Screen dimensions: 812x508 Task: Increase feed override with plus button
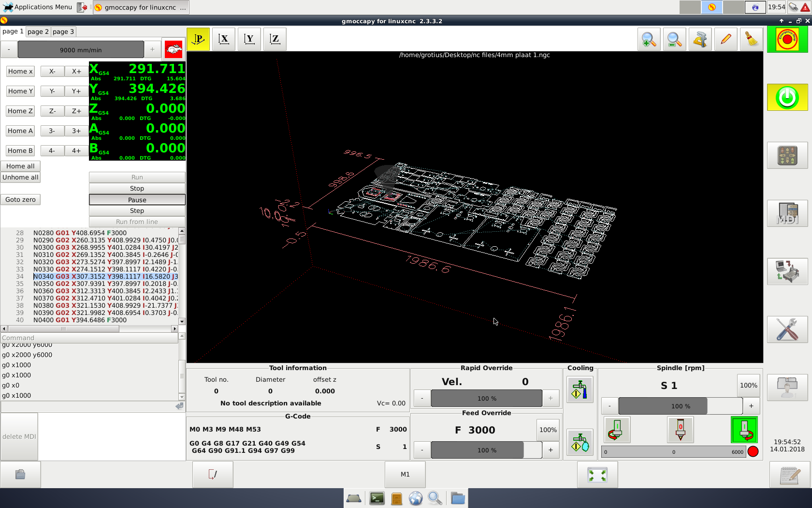click(x=551, y=450)
